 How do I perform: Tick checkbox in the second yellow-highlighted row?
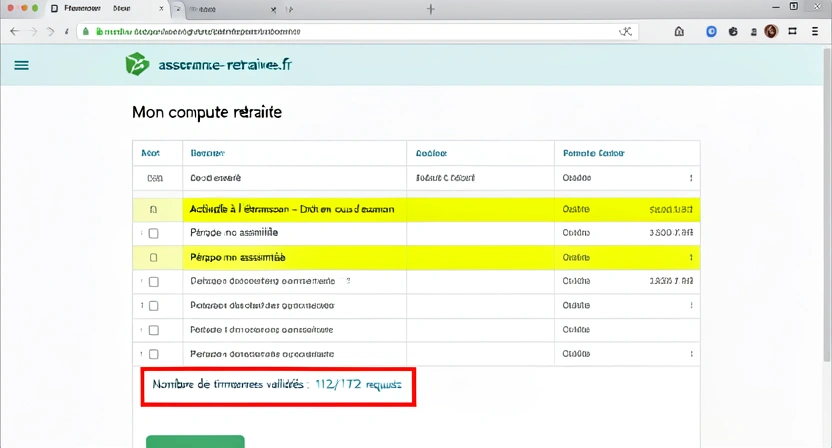pos(153,257)
